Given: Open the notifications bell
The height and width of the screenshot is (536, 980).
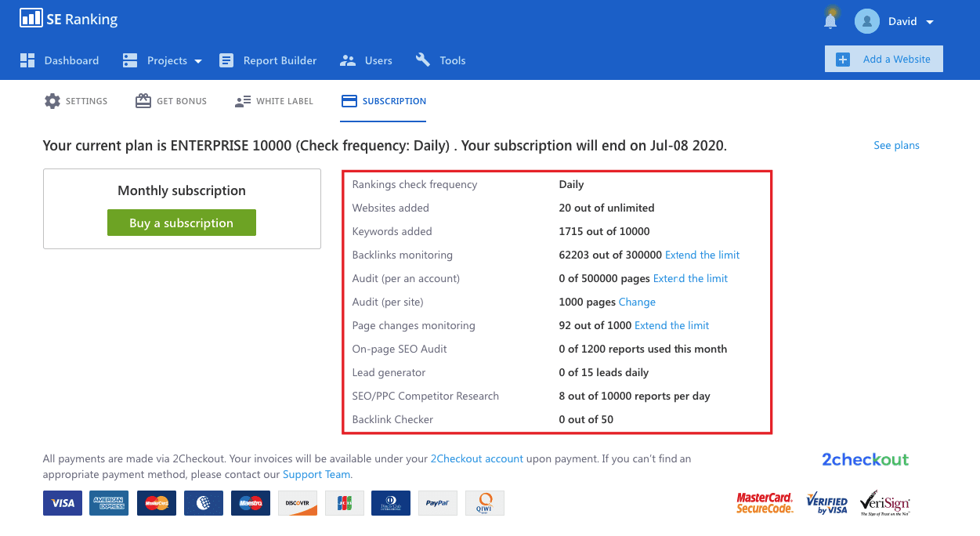Looking at the screenshot, I should click(x=830, y=20).
